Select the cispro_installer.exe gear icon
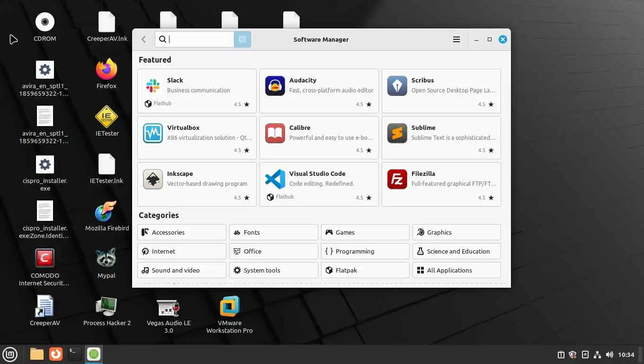This screenshot has height=364, width=644. click(45, 164)
